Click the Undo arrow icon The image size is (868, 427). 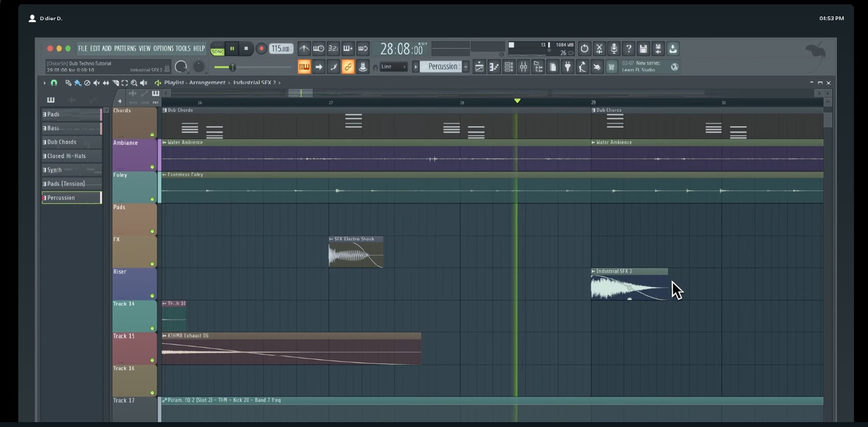583,48
